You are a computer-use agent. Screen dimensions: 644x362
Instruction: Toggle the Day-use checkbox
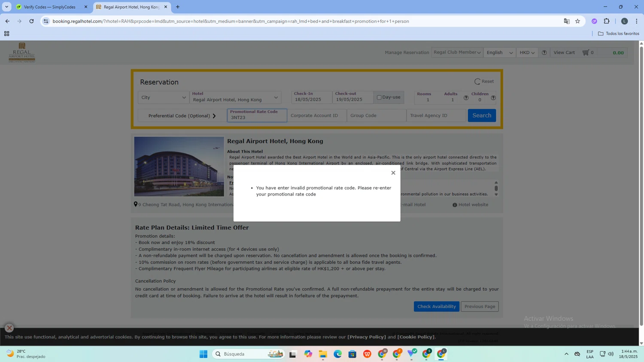[379, 97]
